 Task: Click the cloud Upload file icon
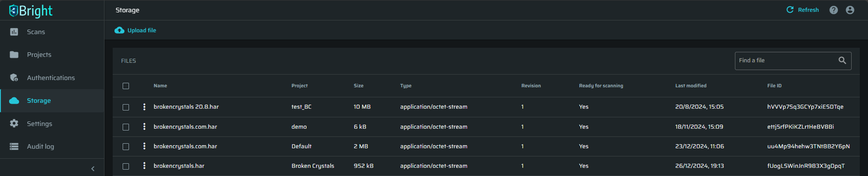click(x=119, y=30)
